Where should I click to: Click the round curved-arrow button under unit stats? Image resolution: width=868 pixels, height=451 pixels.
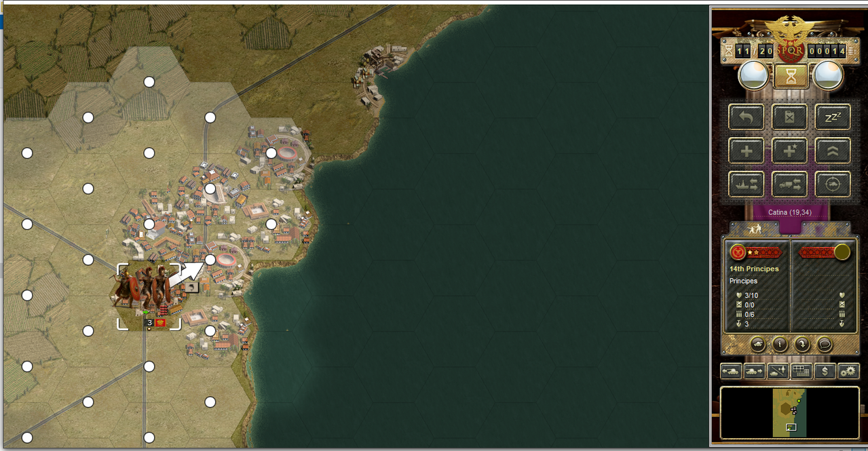pos(802,345)
